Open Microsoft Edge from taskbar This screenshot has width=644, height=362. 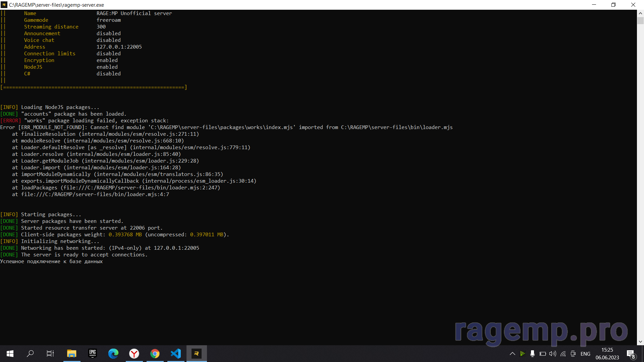tap(113, 354)
